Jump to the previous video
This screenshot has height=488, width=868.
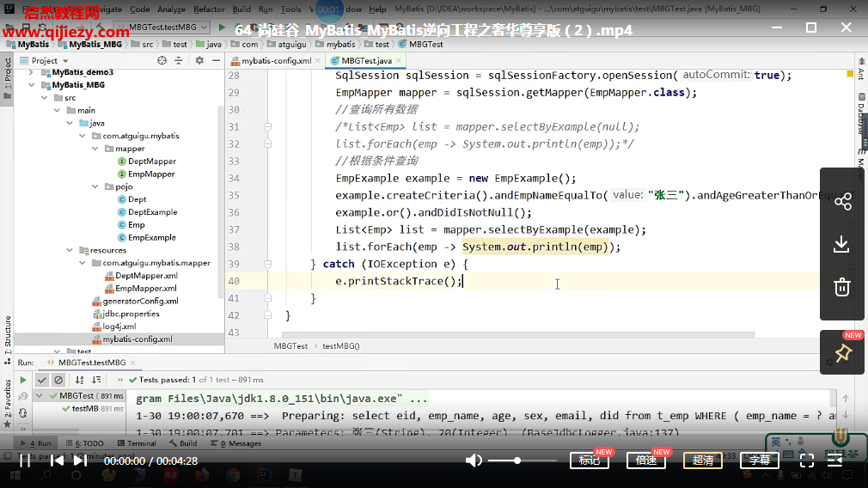click(x=57, y=461)
